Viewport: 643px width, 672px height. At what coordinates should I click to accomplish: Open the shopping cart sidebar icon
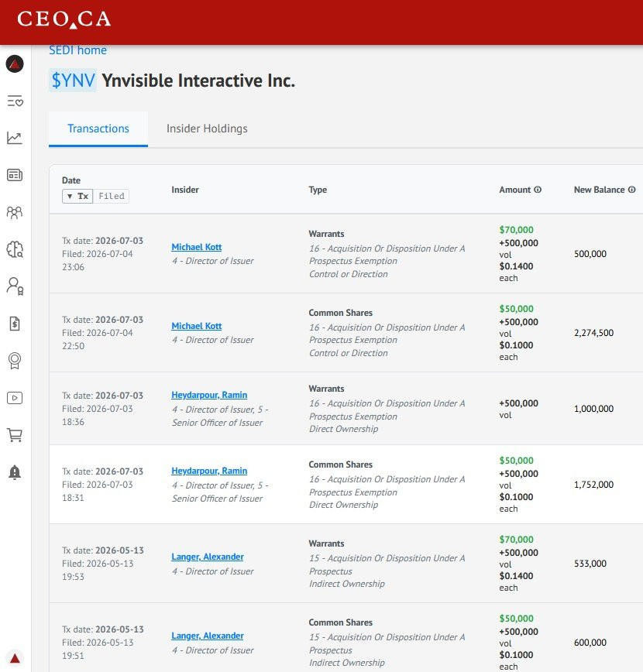(x=15, y=435)
